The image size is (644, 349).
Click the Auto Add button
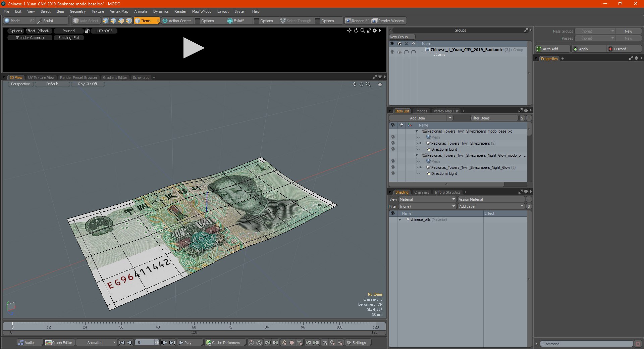click(552, 49)
